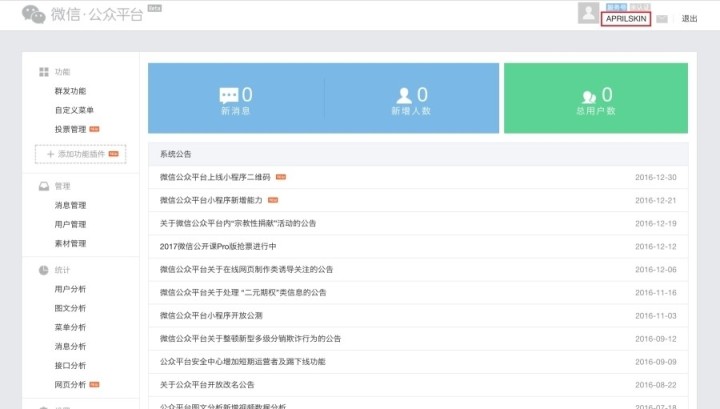Click the new badge on 小程序二维码 announcement

coord(281,177)
